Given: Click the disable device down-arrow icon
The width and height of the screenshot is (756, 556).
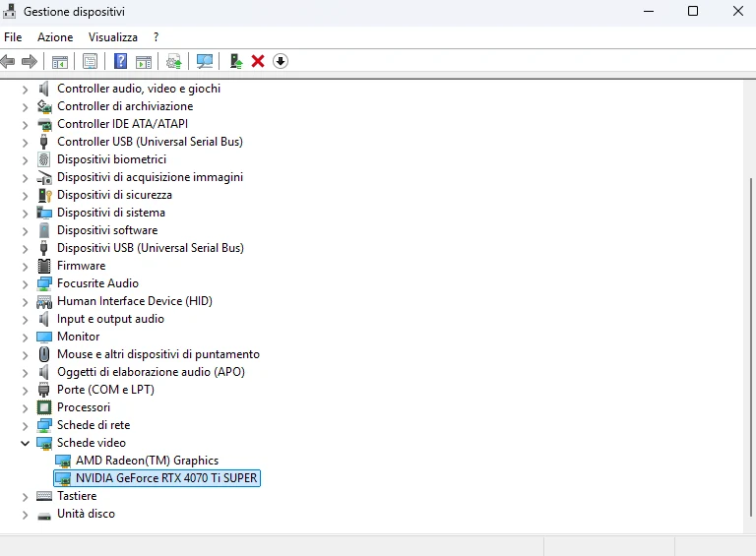Looking at the screenshot, I should [x=281, y=61].
